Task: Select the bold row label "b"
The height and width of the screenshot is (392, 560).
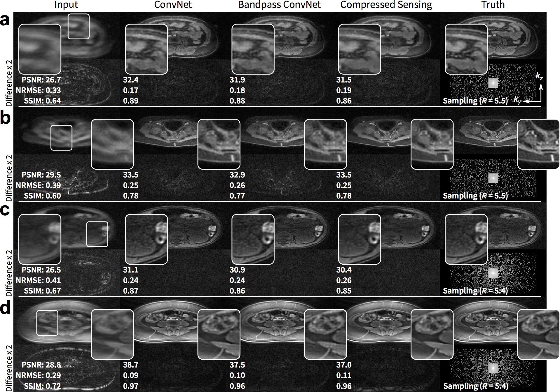Action: point(6,118)
